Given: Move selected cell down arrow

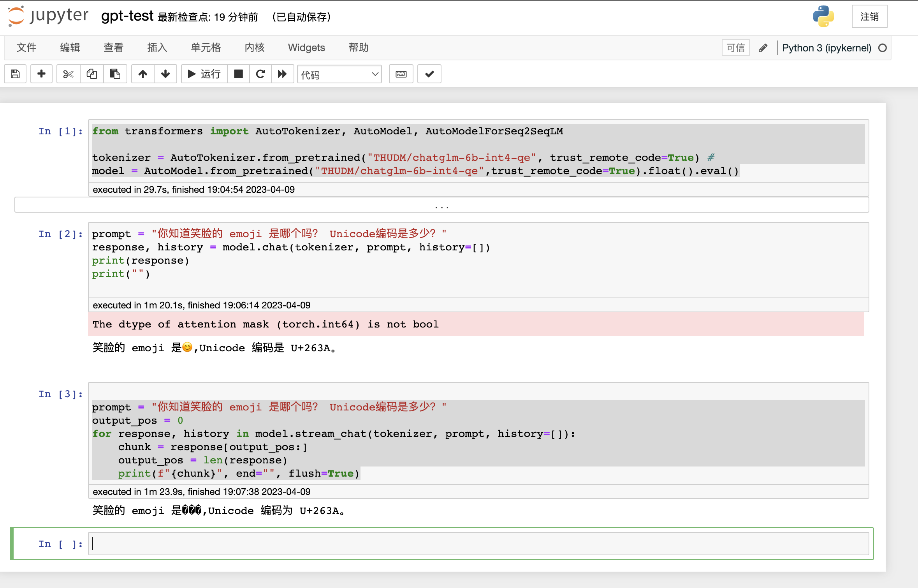Looking at the screenshot, I should click(x=165, y=74).
